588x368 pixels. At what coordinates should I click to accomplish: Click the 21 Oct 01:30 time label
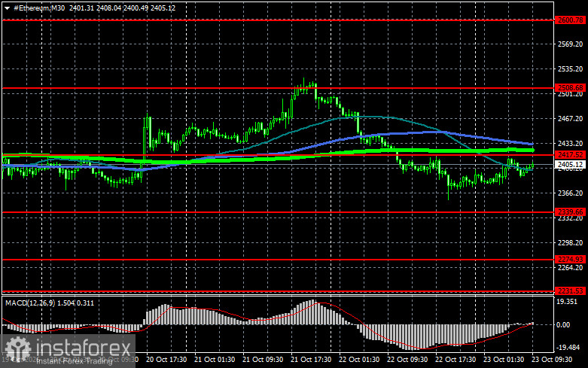[x=215, y=360]
